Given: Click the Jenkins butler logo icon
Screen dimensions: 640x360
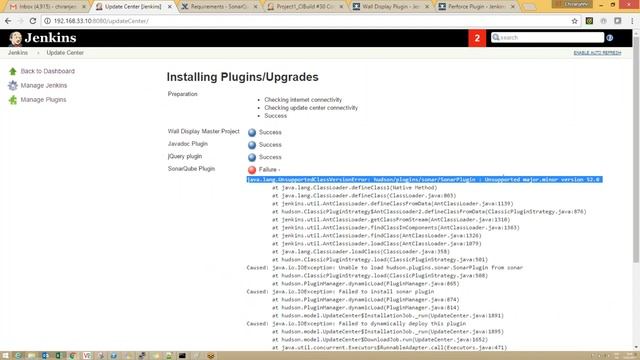Looking at the screenshot, I should [x=16, y=38].
